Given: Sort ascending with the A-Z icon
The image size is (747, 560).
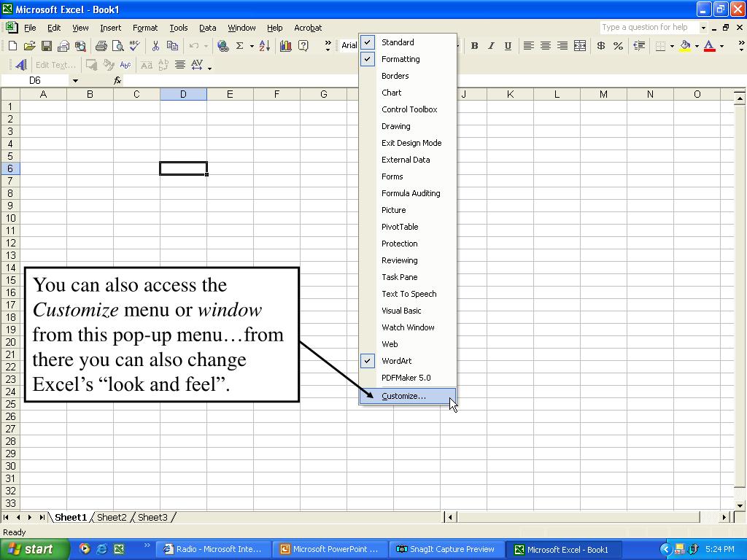Looking at the screenshot, I should 265,46.
